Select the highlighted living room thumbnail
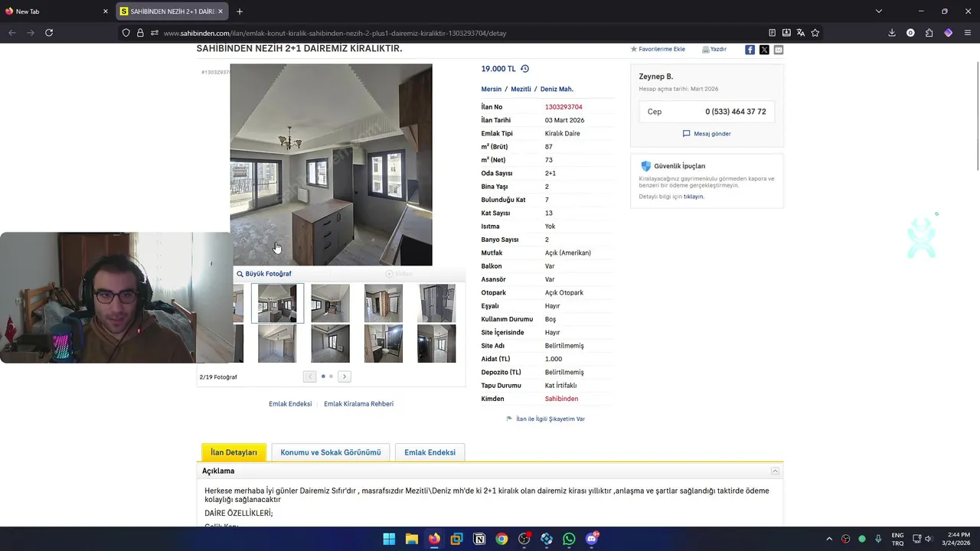Screen dimensions: 980x551 [x=277, y=303]
